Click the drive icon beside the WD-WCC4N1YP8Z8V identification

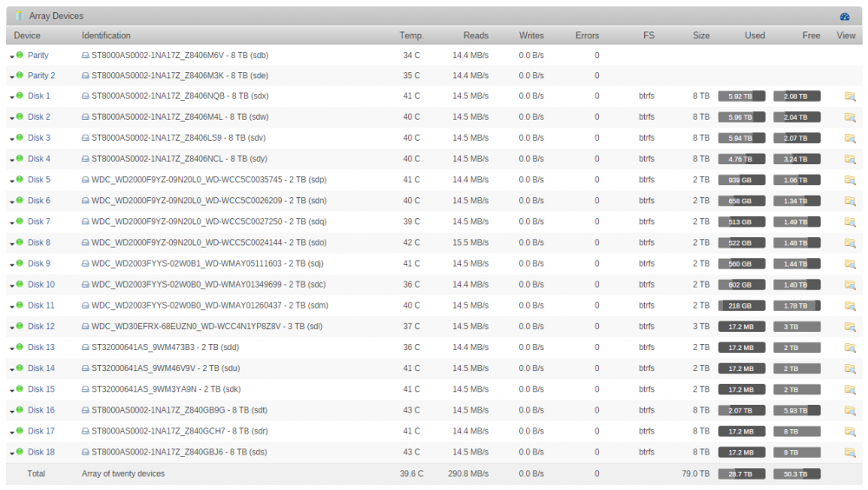pyautogui.click(x=85, y=327)
